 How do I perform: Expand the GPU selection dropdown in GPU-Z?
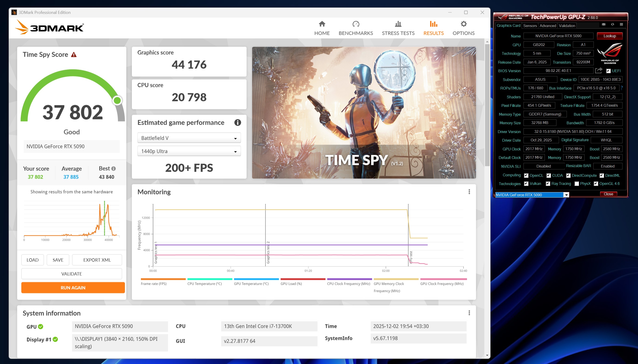566,195
